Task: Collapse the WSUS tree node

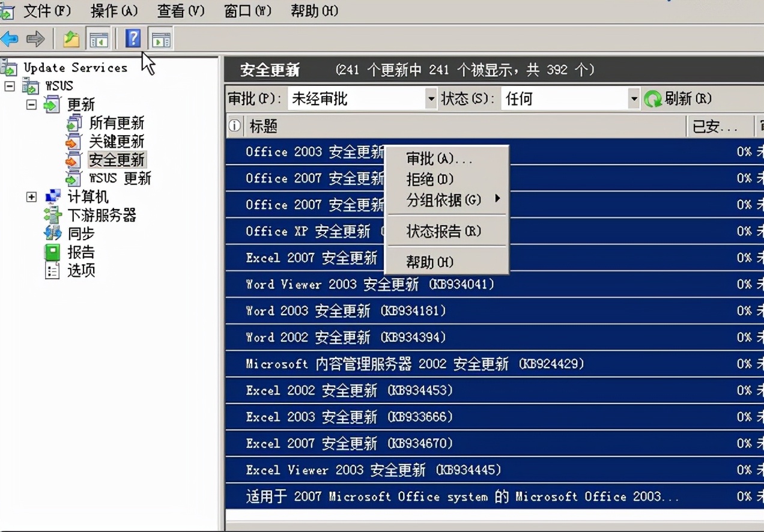Action: pos(9,86)
